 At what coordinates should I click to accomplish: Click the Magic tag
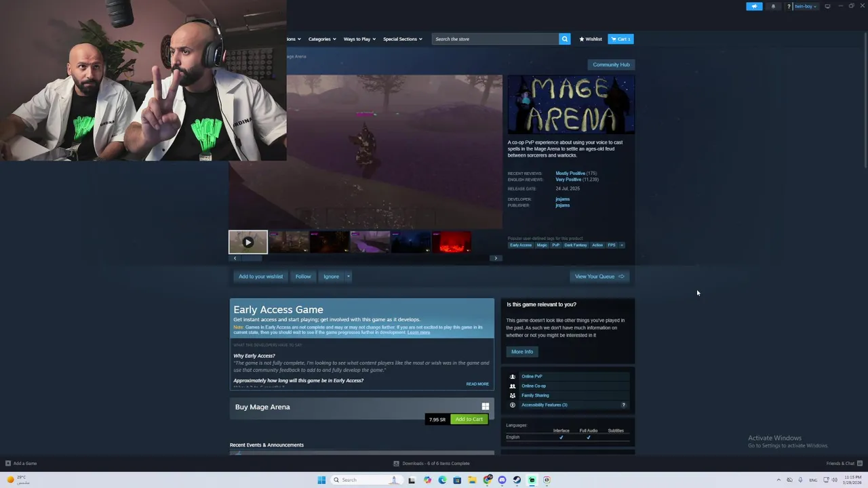point(542,245)
